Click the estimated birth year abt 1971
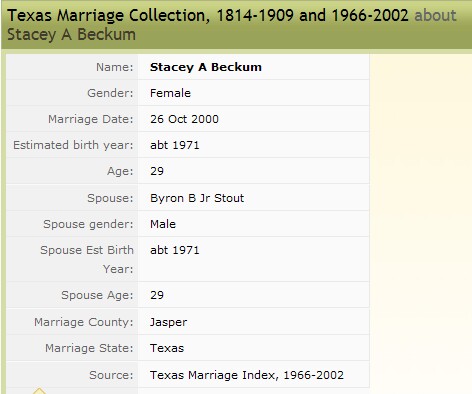This screenshot has width=472, height=394. pyautogui.click(x=175, y=145)
